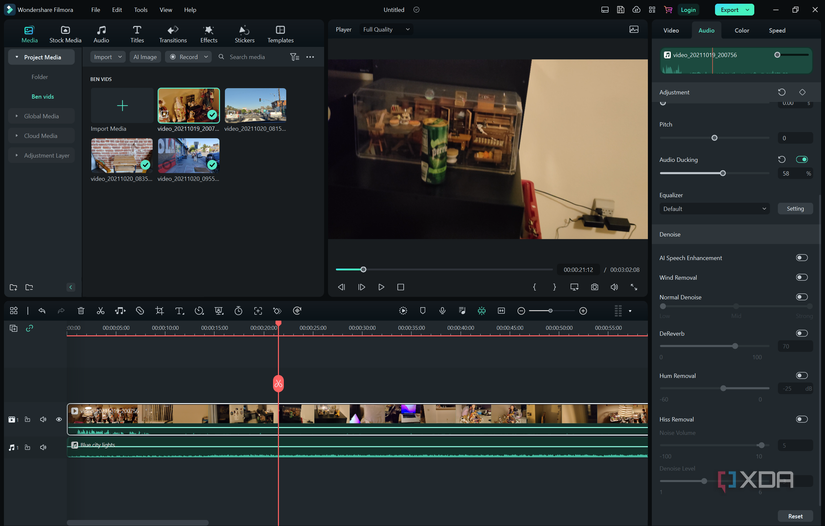
Task: Click the AI Image button
Action: tap(145, 57)
